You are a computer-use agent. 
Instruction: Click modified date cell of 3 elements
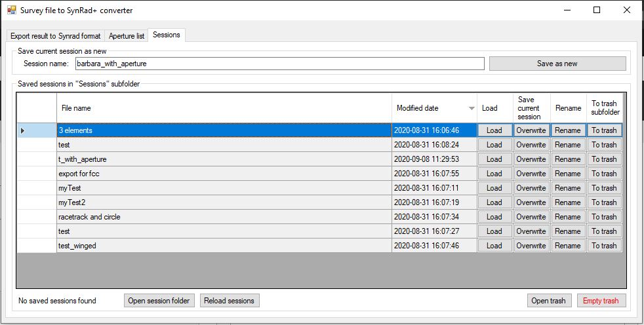433,130
